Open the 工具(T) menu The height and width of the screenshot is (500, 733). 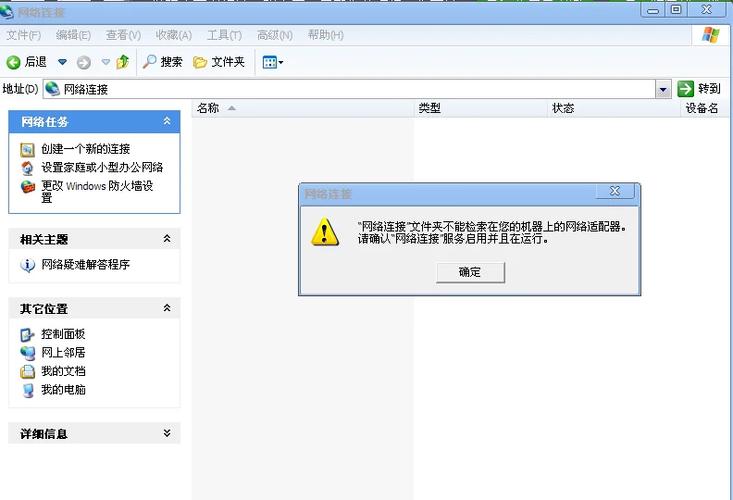pos(224,35)
